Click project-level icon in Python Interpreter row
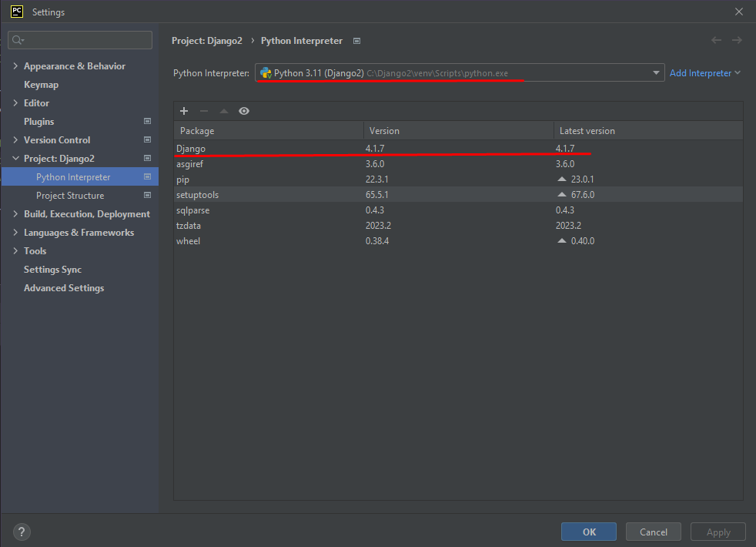 click(x=148, y=177)
